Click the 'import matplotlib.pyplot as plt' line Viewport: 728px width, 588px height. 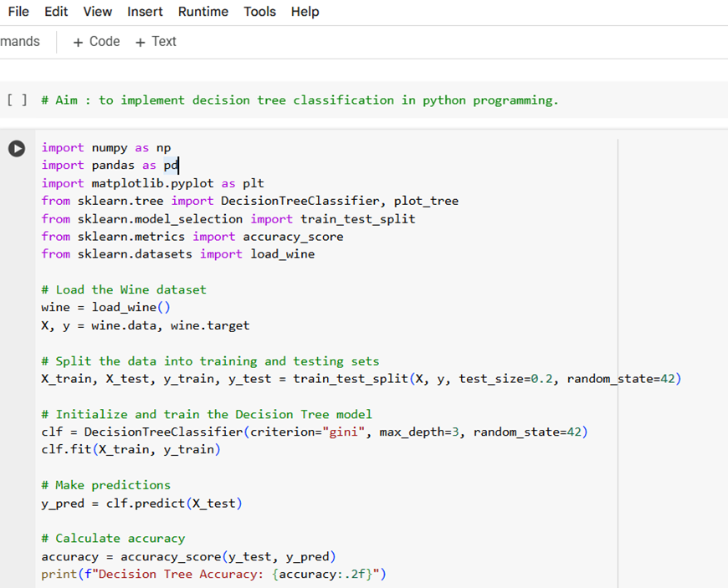point(153,183)
